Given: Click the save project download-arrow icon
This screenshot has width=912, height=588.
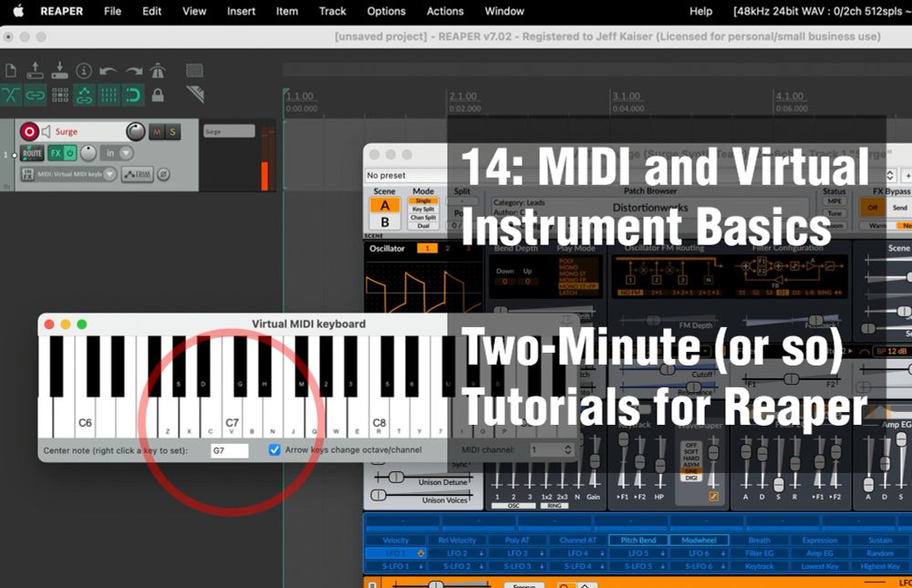Looking at the screenshot, I should pos(59,70).
